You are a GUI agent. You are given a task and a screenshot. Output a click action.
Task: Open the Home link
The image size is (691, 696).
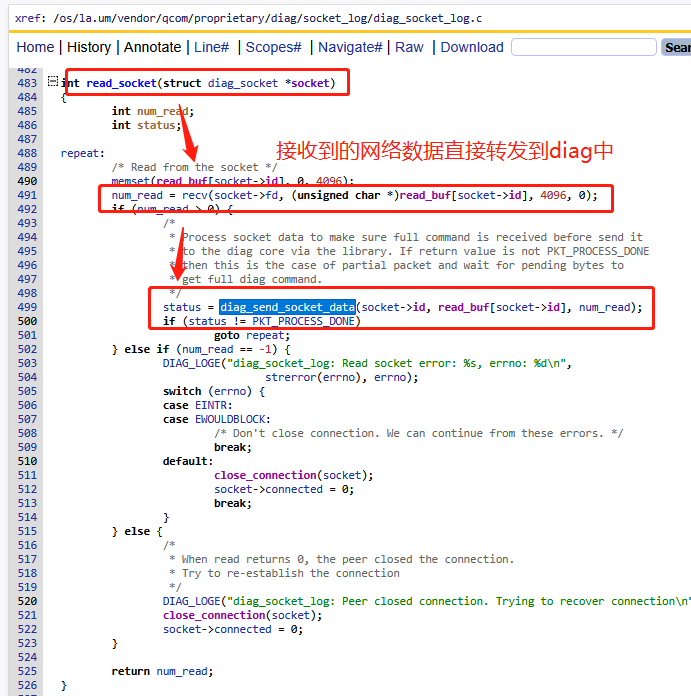coord(35,47)
